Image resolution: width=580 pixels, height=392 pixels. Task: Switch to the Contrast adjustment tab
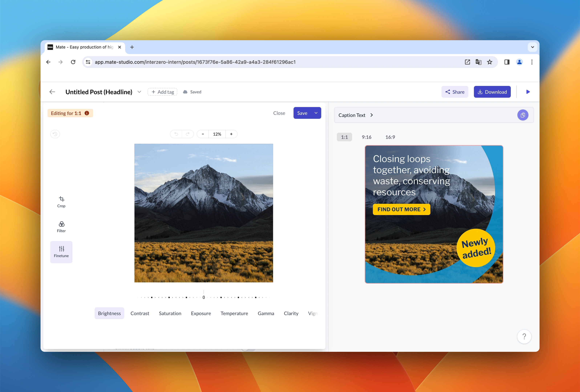pyautogui.click(x=140, y=313)
